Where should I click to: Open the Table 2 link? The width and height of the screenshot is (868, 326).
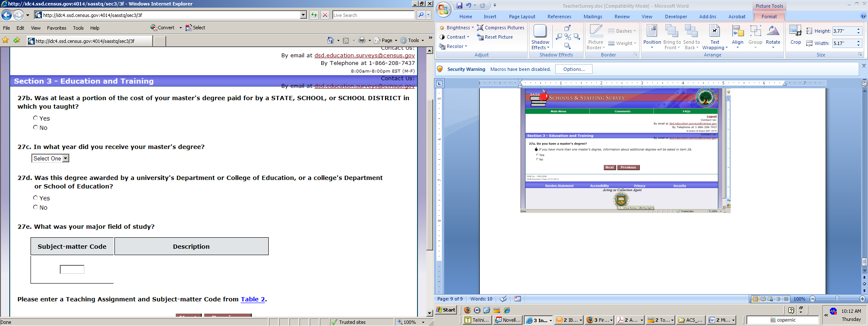(253, 299)
